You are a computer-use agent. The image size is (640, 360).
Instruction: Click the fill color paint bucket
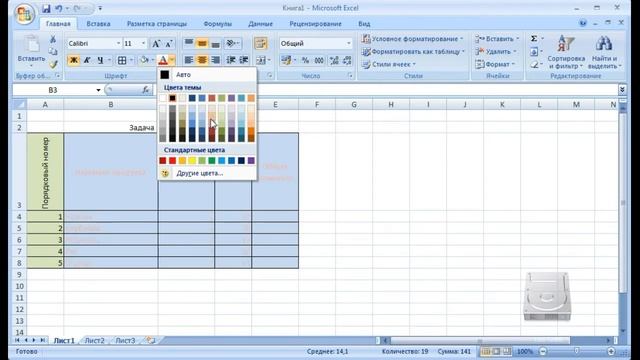(x=143, y=60)
